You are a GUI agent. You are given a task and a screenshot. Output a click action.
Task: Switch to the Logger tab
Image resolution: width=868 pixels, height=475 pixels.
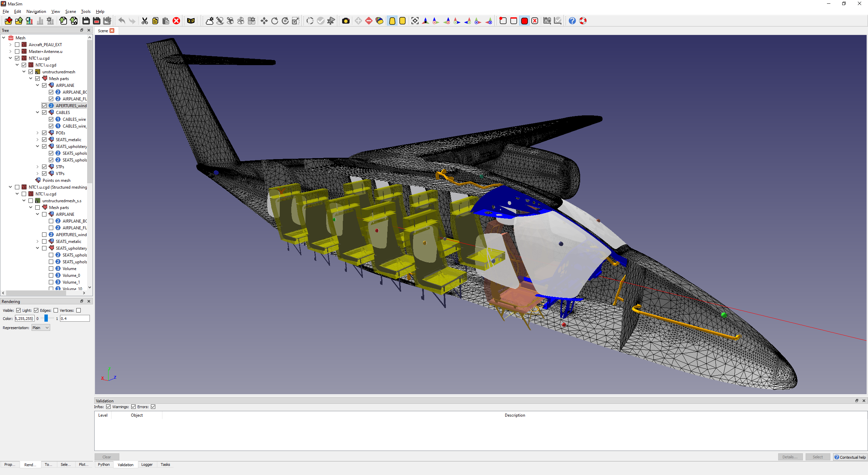(x=147, y=464)
